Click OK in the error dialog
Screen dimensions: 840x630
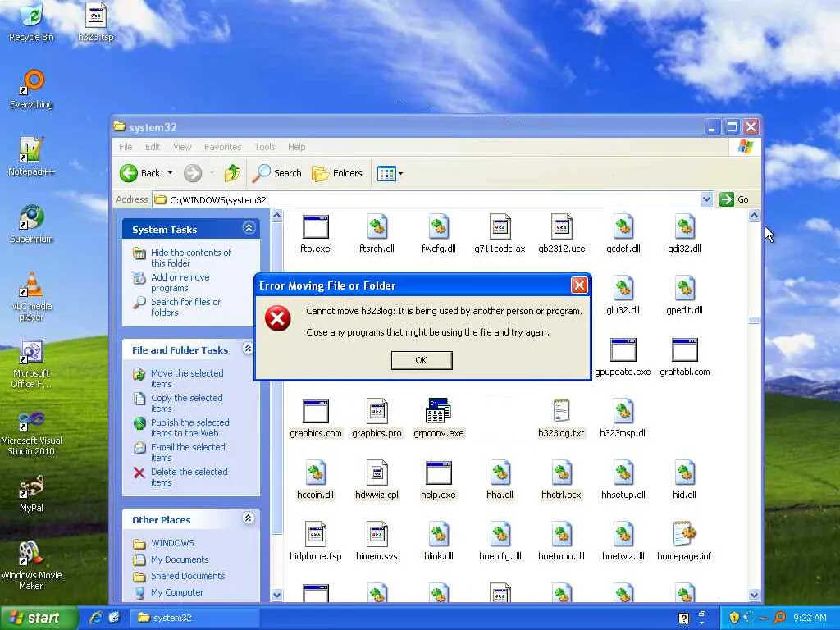422,360
